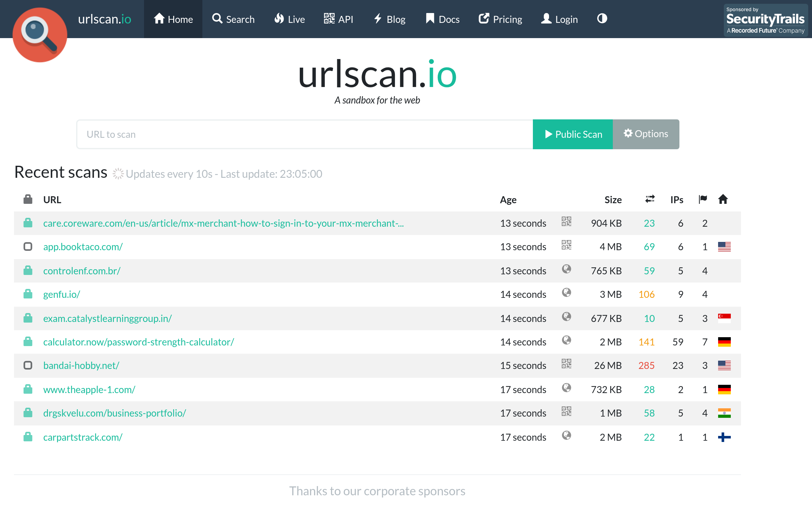
Task: Click the US flag in app.booktaco.com row
Action: click(724, 247)
